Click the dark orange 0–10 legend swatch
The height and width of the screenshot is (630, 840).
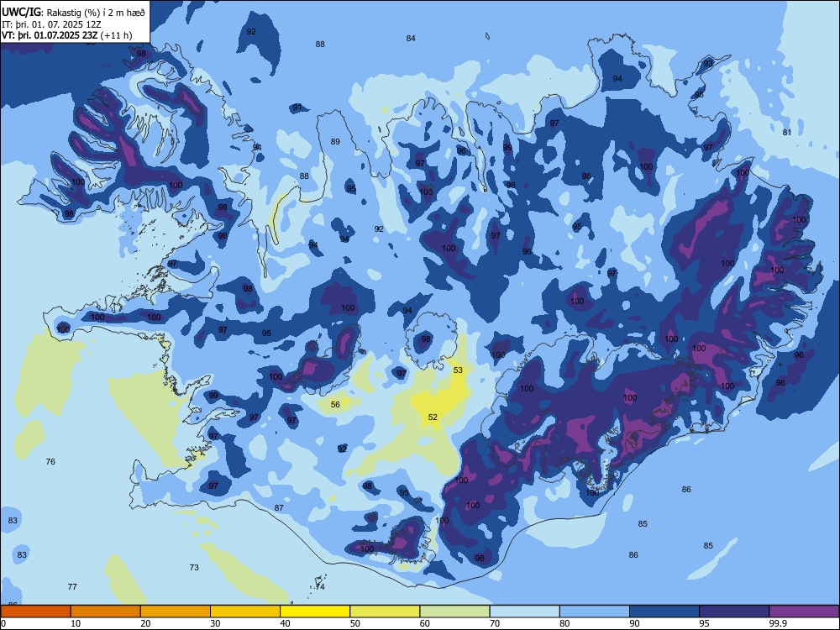[35, 612]
